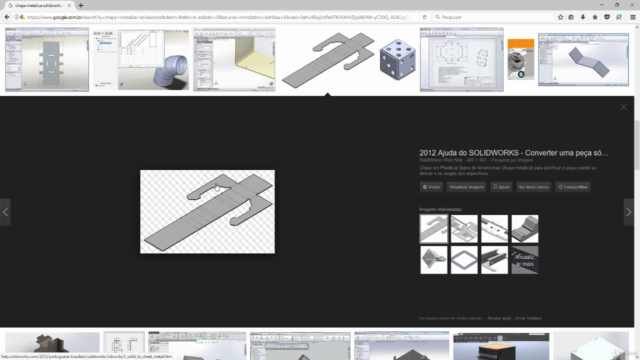640x360 pixels.
Task: Click the 'Visualizar mais' related images tile
Action: tap(525, 260)
